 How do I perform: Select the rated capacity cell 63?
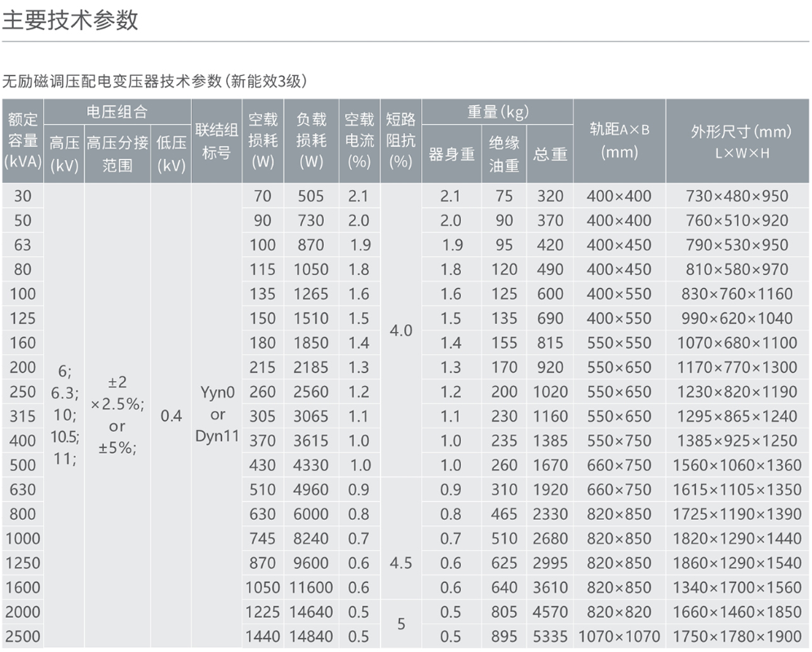tap(23, 245)
